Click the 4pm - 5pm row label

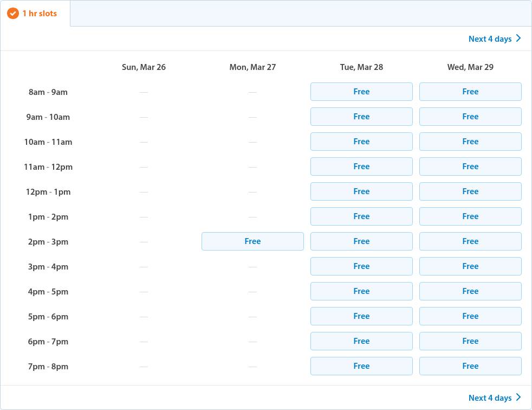[x=48, y=292]
